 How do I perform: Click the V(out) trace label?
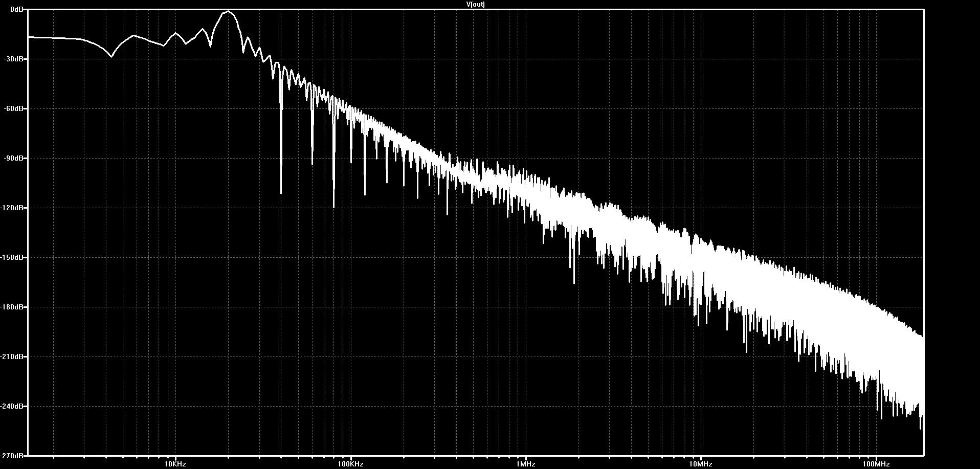pyautogui.click(x=476, y=4)
